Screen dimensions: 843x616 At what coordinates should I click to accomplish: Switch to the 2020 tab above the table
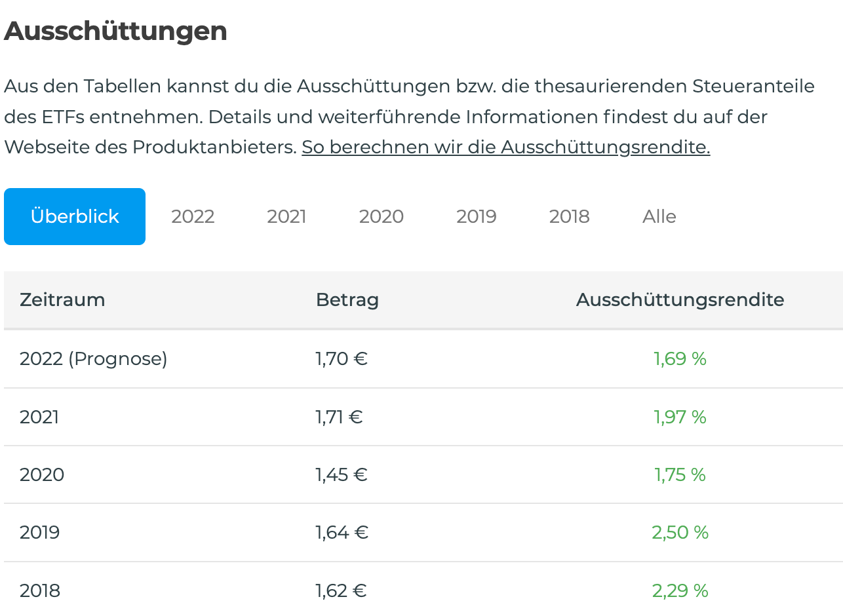point(381,216)
